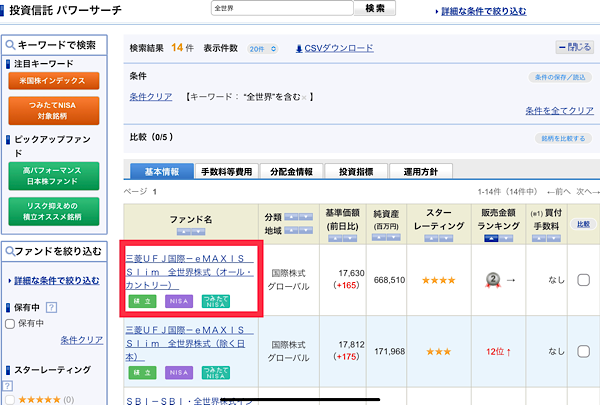Sort 純資産 descending arrow
This screenshot has width=600, height=405.
pyautogui.click(x=393, y=238)
